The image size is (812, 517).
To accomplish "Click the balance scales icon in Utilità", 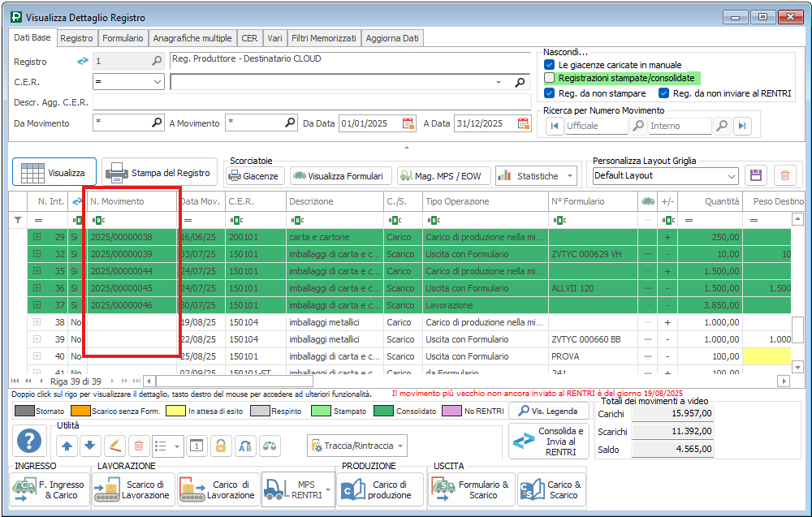I will click(x=269, y=446).
